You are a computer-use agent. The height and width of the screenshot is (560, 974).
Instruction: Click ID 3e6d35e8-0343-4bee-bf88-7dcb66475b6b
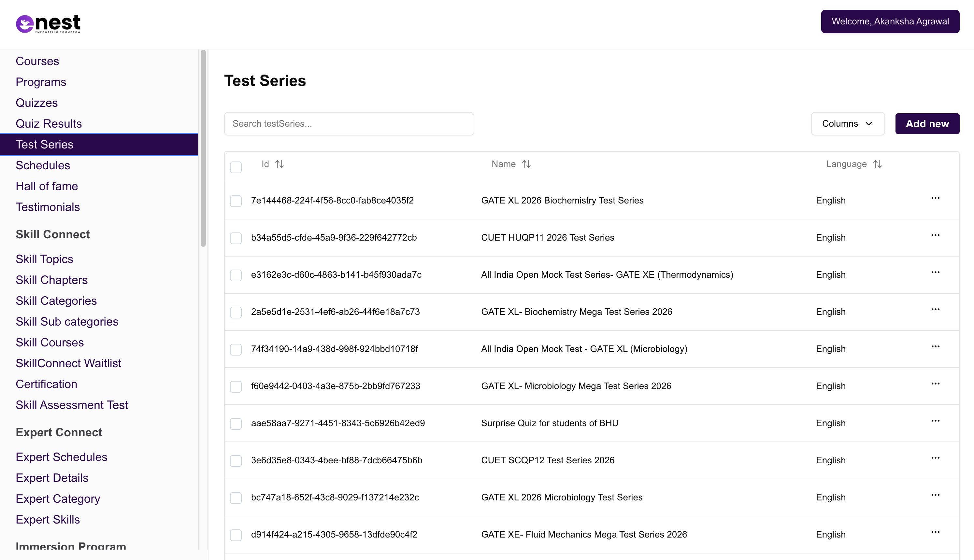(337, 460)
